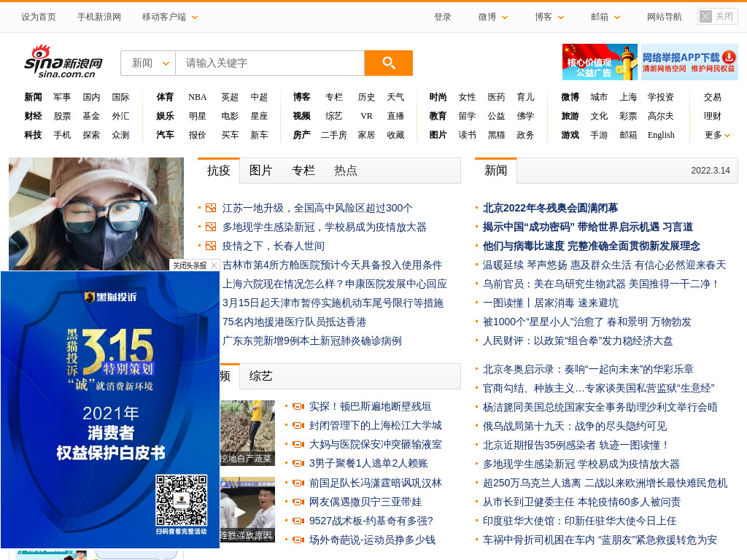The height and width of the screenshot is (560, 747).
Task: Open 3月15日起天津市暂停 article
Action: (x=333, y=303)
